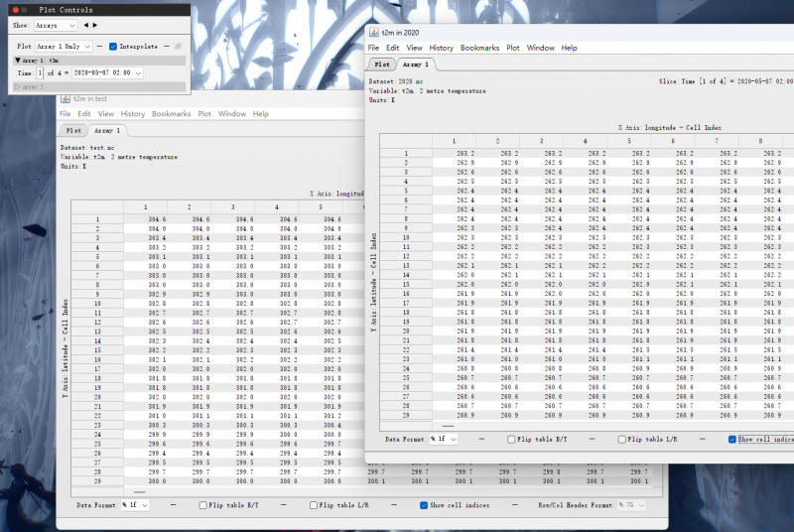The height and width of the screenshot is (532, 794).
Task: Enable Flip table L/R in 2020 window
Action: click(x=621, y=439)
